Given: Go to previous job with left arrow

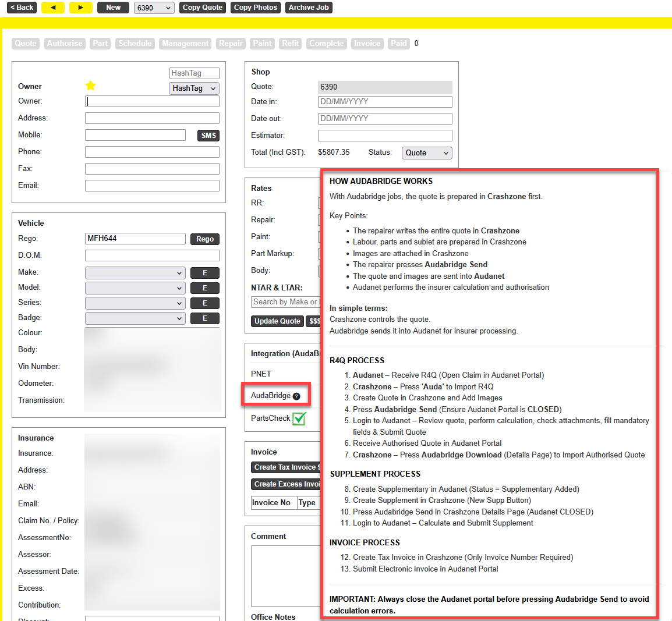Looking at the screenshot, I should [x=53, y=8].
